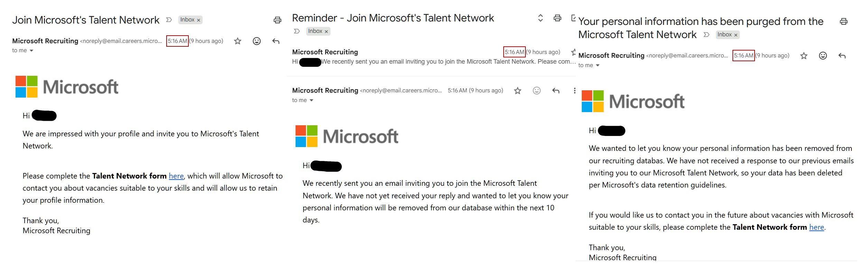Viewport: 868px width, 273px height.
Task: Show recipient details in Reminder message
Action: click(311, 100)
